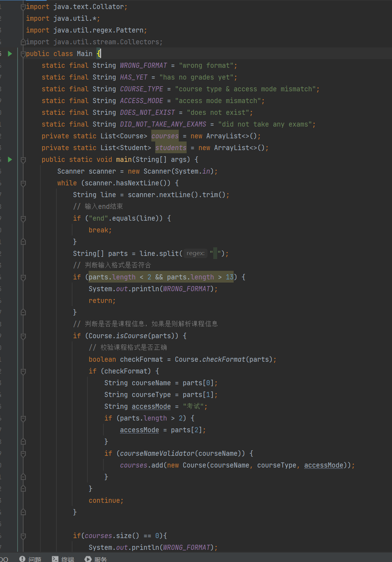This screenshot has width=392, height=562.
Task: Switch to the 服务 tab
Action: (x=96, y=559)
